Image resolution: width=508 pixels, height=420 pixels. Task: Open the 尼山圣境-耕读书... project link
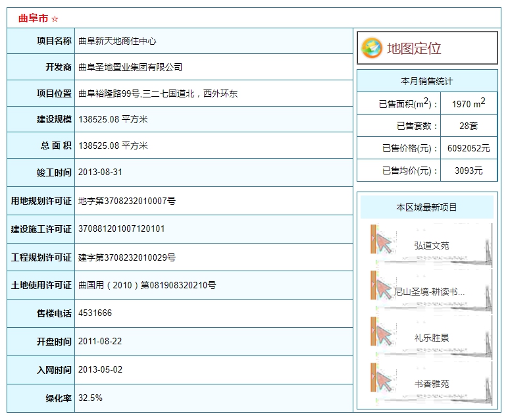(429, 292)
